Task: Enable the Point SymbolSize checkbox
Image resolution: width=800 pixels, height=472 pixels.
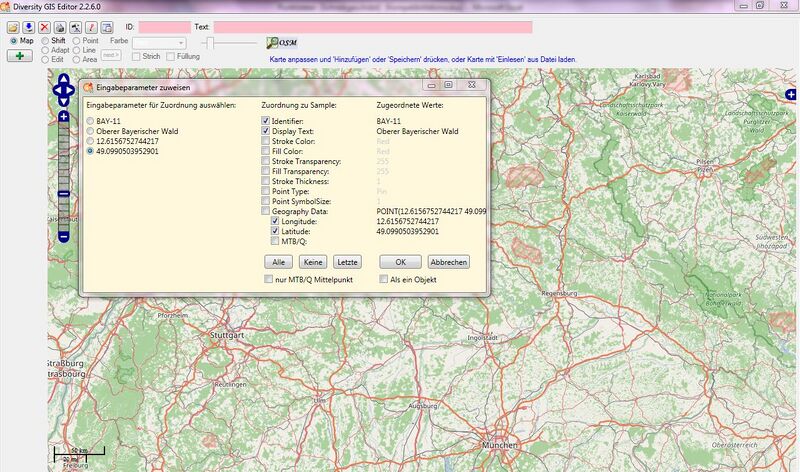Action: tap(265, 201)
